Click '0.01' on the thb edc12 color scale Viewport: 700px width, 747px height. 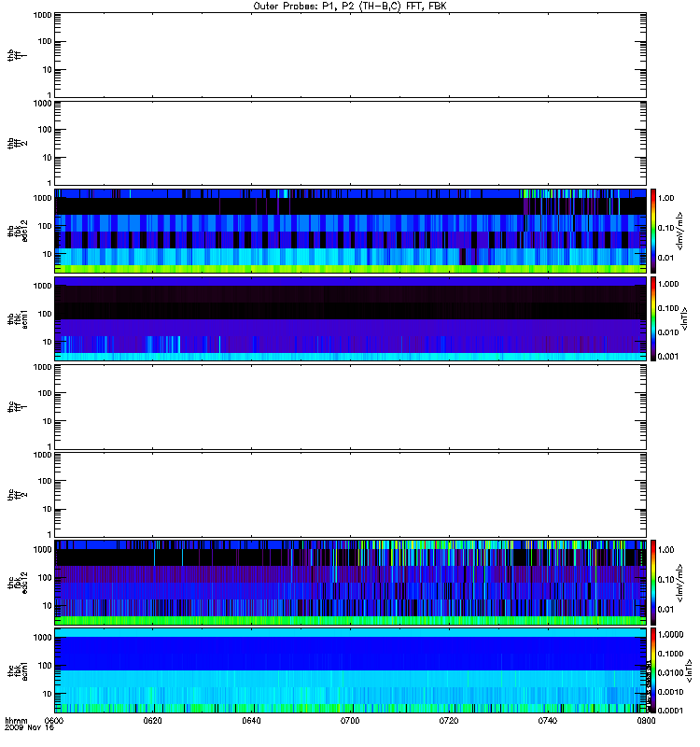(666, 258)
